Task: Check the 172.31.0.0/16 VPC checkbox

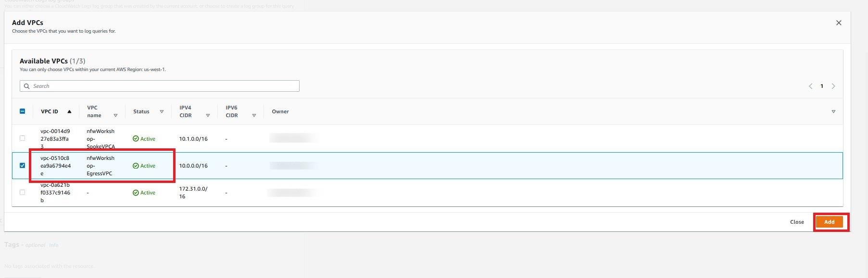Action: point(22,192)
